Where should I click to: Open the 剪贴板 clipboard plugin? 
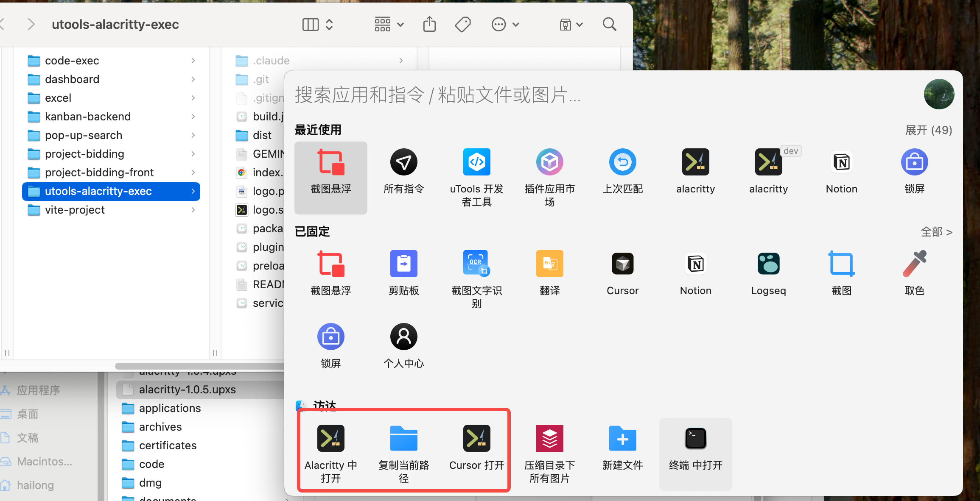click(403, 264)
